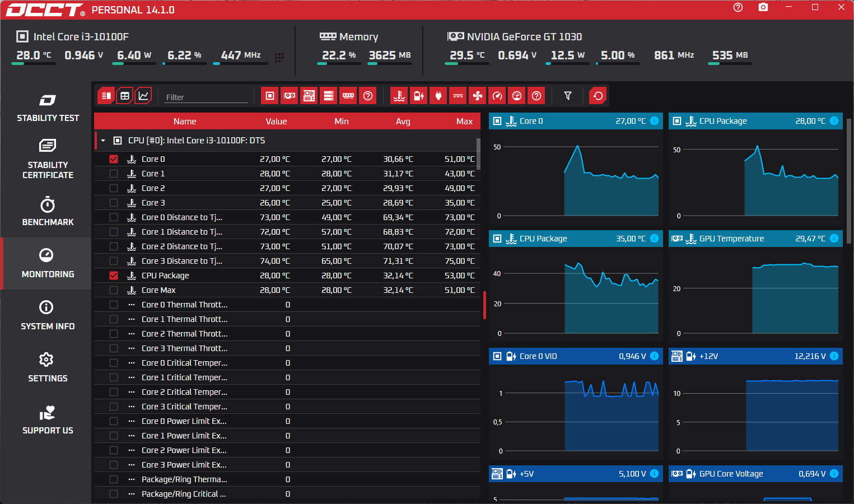
Task: Open the Stability Certificate page
Action: (x=48, y=159)
